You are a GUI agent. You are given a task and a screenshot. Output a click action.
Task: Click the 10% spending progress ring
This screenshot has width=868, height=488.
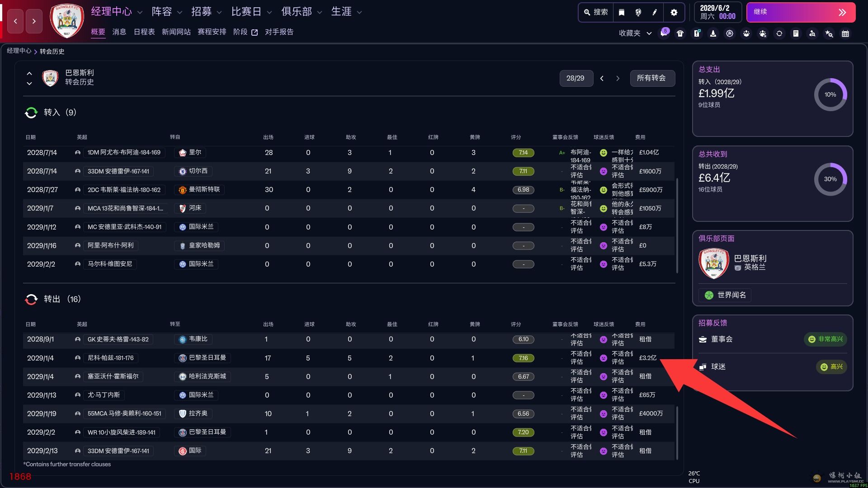[830, 94]
